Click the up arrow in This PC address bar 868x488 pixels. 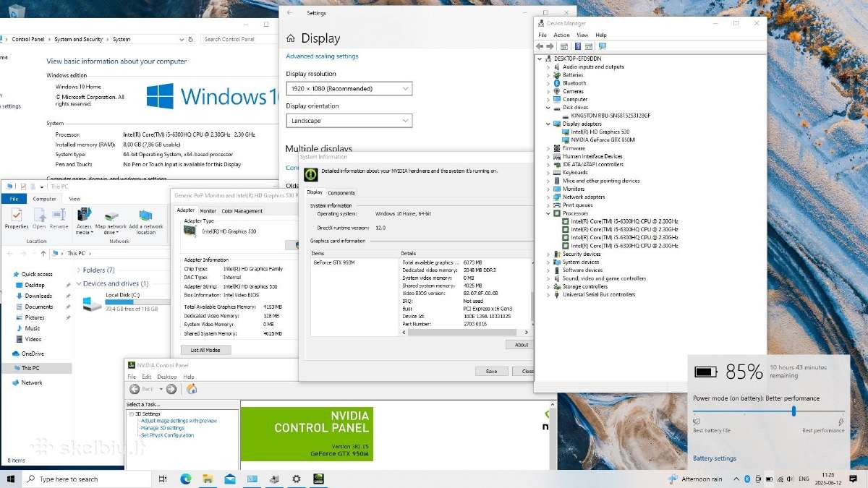(44, 253)
